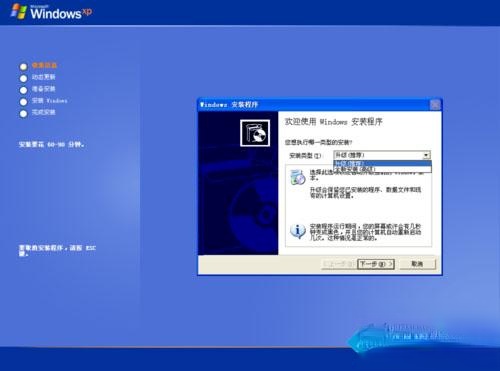Viewport: 500px width, 371px height.
Task: Click the upgrade option CD icon
Action: point(298,177)
